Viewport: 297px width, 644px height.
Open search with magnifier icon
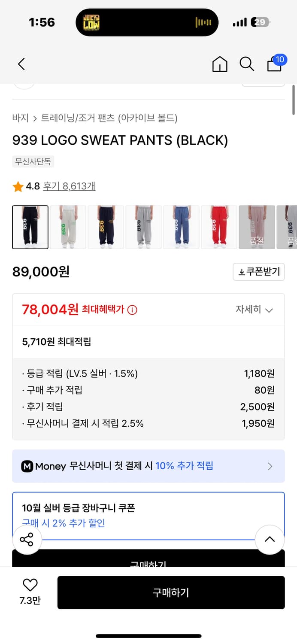coord(247,64)
